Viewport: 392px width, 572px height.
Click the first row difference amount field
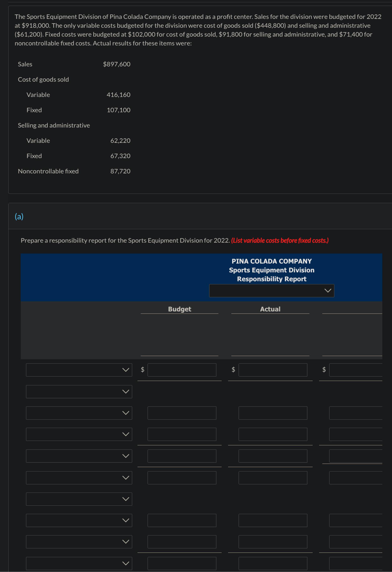pyautogui.click(x=356, y=370)
